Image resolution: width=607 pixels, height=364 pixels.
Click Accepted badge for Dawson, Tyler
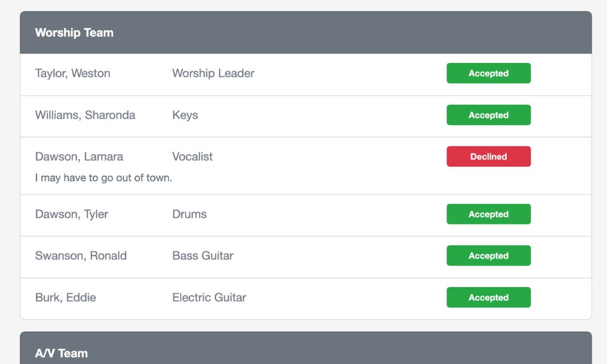click(489, 214)
